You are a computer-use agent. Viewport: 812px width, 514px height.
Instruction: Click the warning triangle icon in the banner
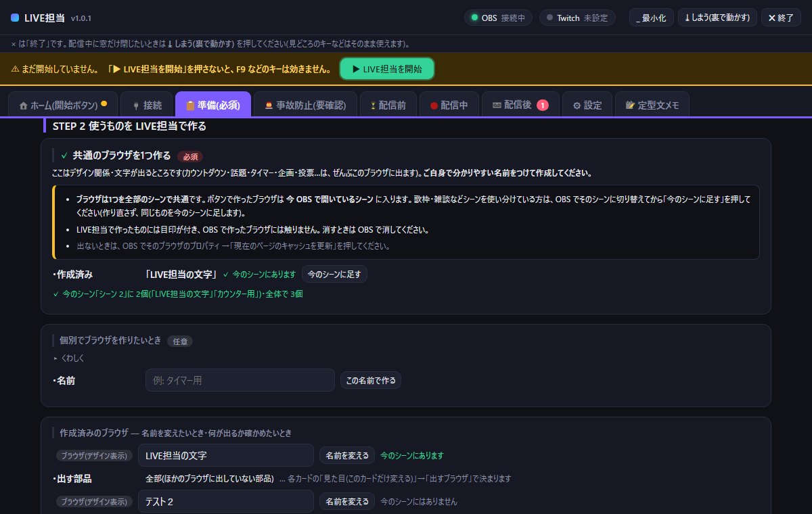(x=16, y=69)
